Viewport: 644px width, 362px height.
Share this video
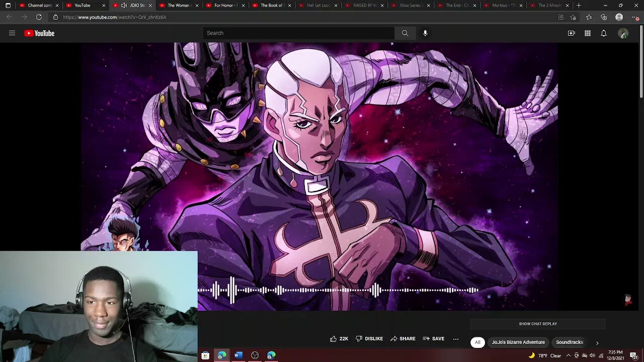coord(403,339)
